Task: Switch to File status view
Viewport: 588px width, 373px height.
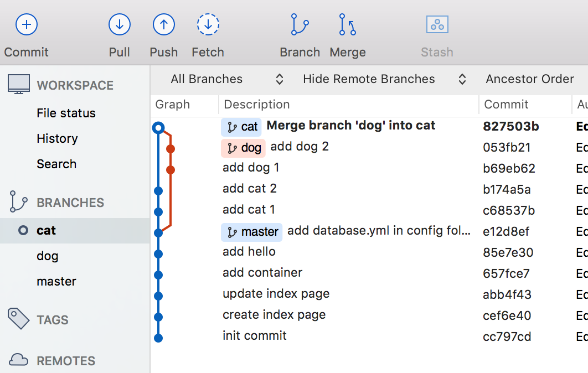Action: pyautogui.click(x=65, y=113)
